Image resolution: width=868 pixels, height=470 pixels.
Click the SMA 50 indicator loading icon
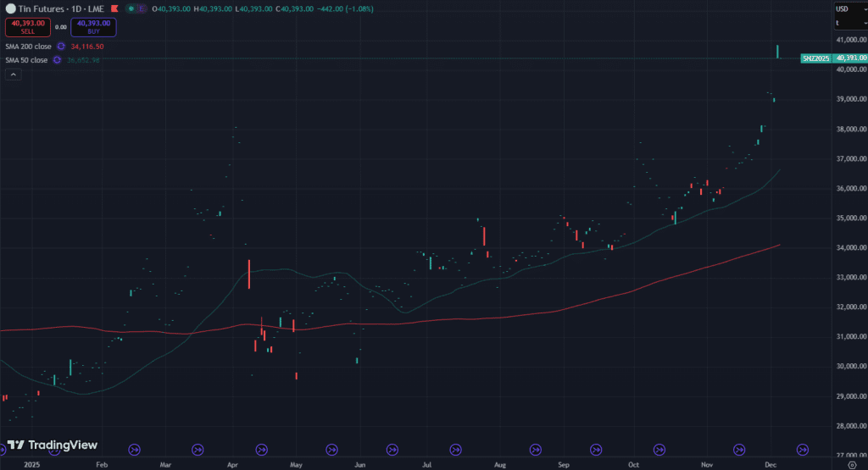tap(57, 60)
